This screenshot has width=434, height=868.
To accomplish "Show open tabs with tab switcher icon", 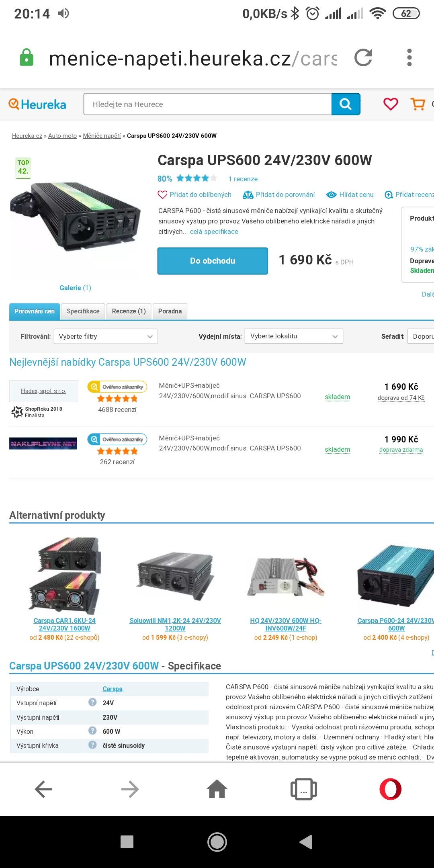I will pyautogui.click(x=303, y=789).
